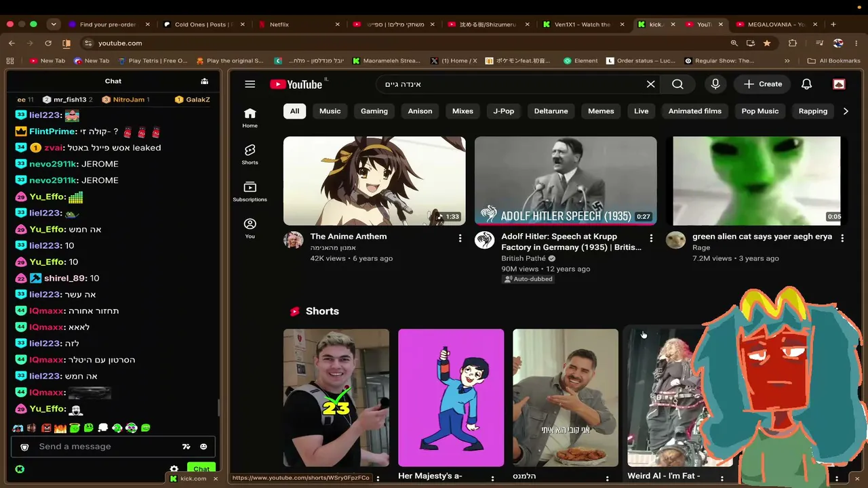Select the Rapping filter chip

(x=813, y=111)
